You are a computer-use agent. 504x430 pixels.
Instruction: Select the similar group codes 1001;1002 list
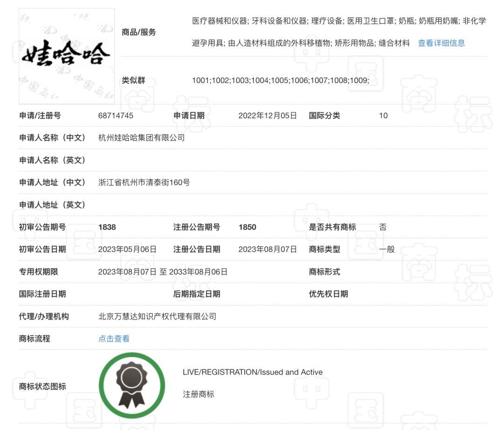pos(280,81)
